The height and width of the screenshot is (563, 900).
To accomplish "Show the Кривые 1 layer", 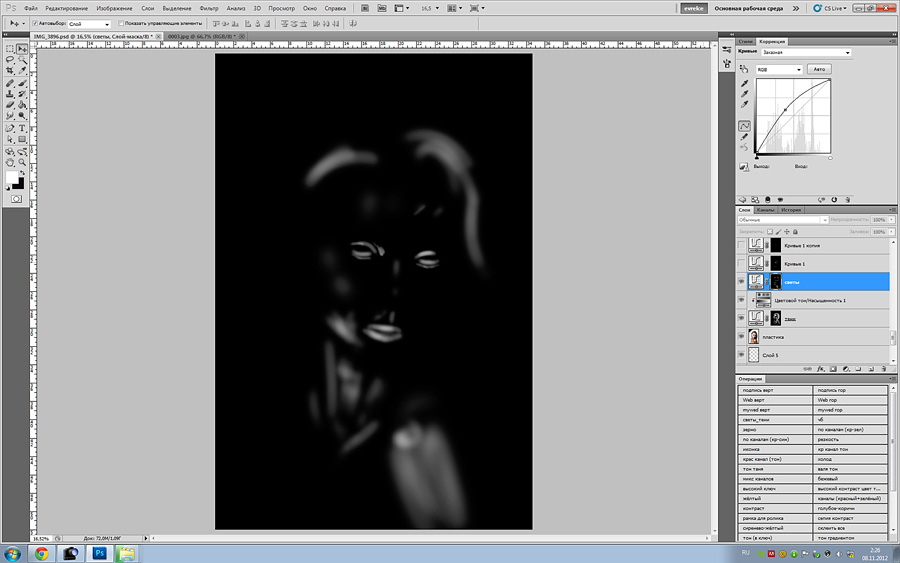I will (x=741, y=263).
